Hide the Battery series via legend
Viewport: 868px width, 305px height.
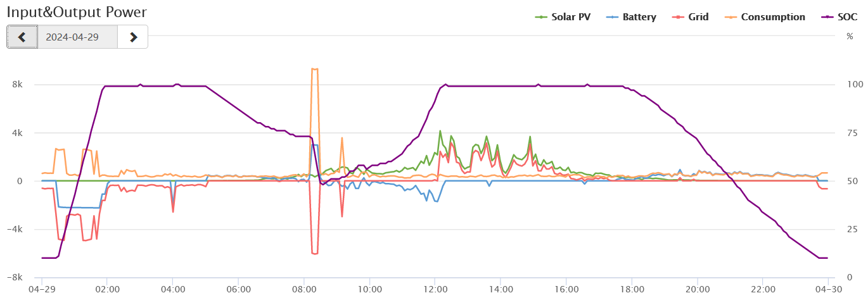click(x=639, y=17)
